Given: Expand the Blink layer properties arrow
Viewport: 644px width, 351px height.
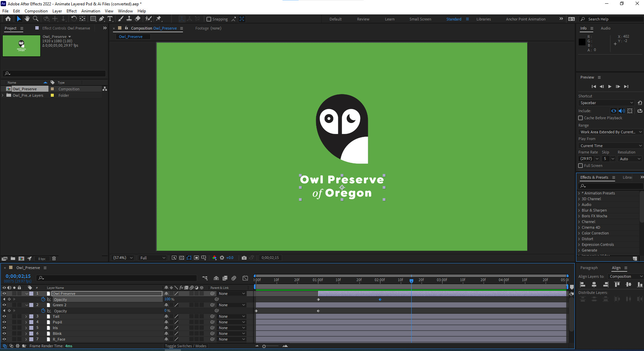Looking at the screenshot, I should (x=26, y=333).
